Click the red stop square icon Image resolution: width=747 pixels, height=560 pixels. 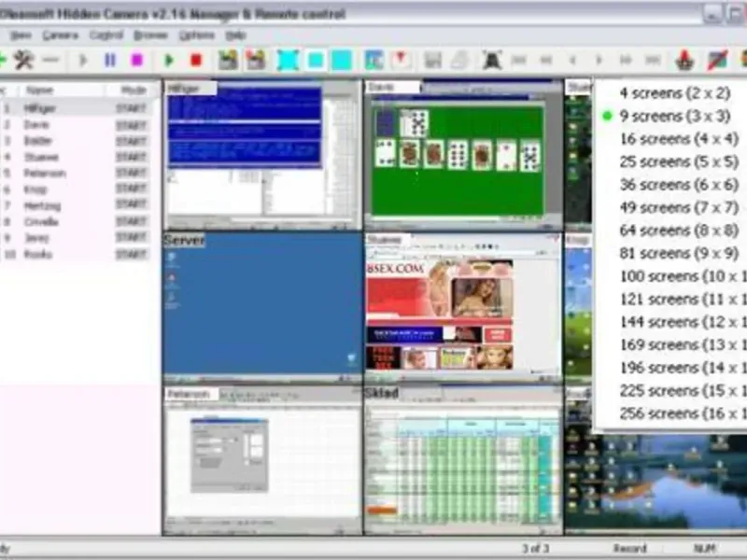click(196, 60)
